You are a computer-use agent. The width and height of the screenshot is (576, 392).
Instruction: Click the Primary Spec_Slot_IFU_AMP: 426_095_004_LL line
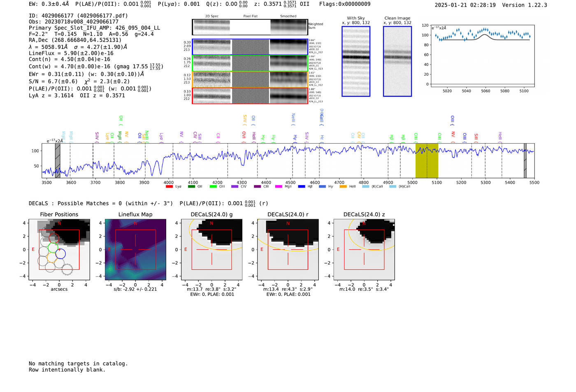click(x=95, y=28)
